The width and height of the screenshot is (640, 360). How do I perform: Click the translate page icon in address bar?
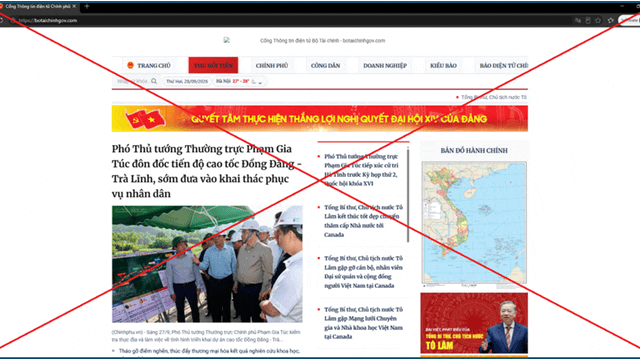point(578,20)
